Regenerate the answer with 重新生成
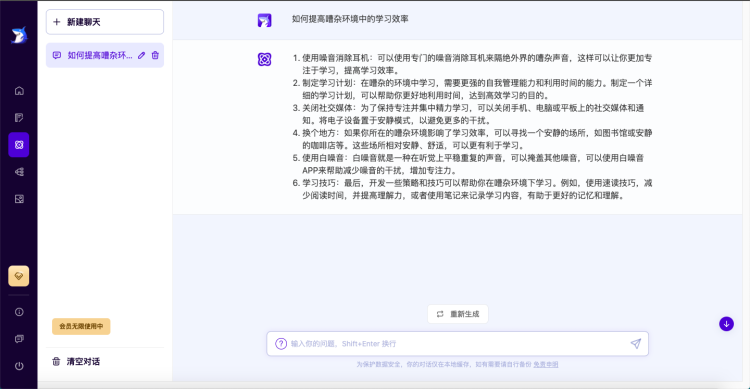This screenshot has width=750, height=389. pos(458,314)
